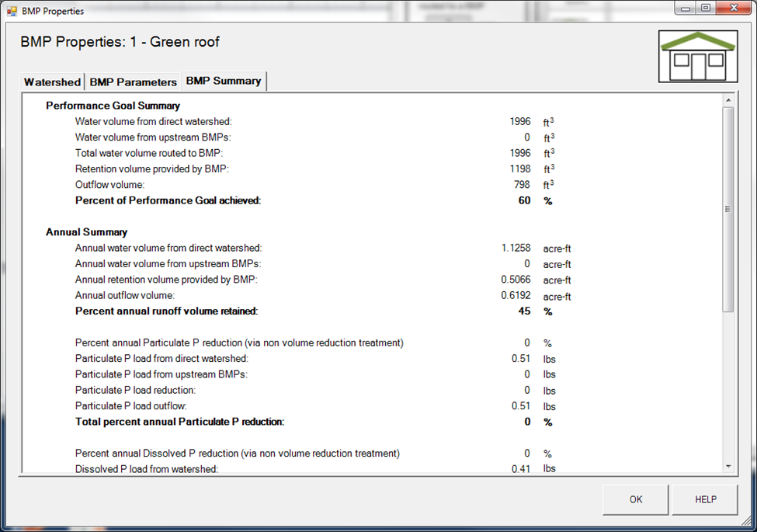Viewport: 757px width, 532px height.
Task: Click Total percent annual Particulate P reduction label
Action: point(179,422)
